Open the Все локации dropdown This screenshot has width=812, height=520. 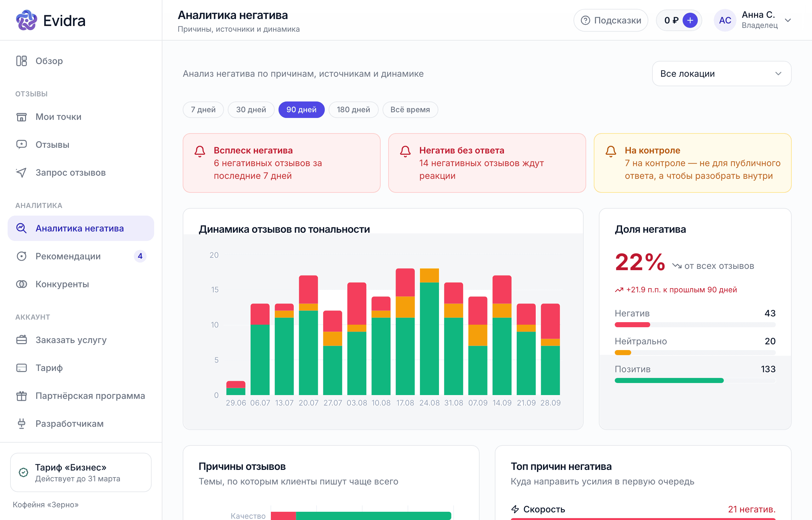(x=722, y=74)
